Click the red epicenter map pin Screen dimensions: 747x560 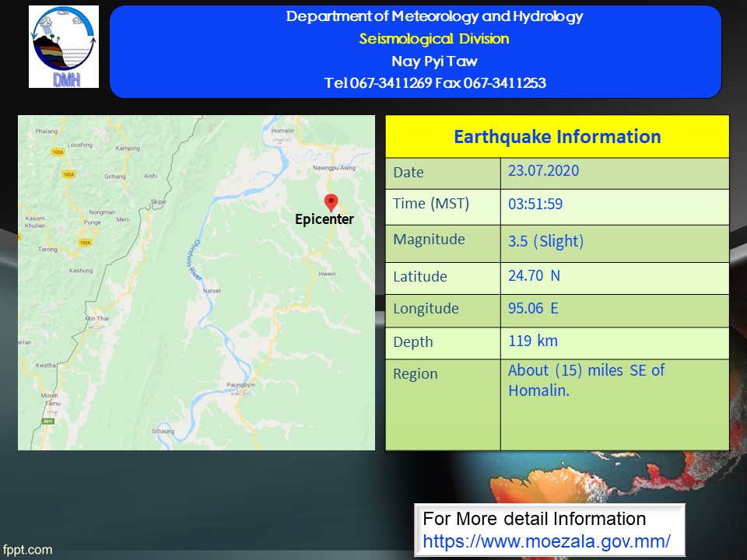coord(331,202)
